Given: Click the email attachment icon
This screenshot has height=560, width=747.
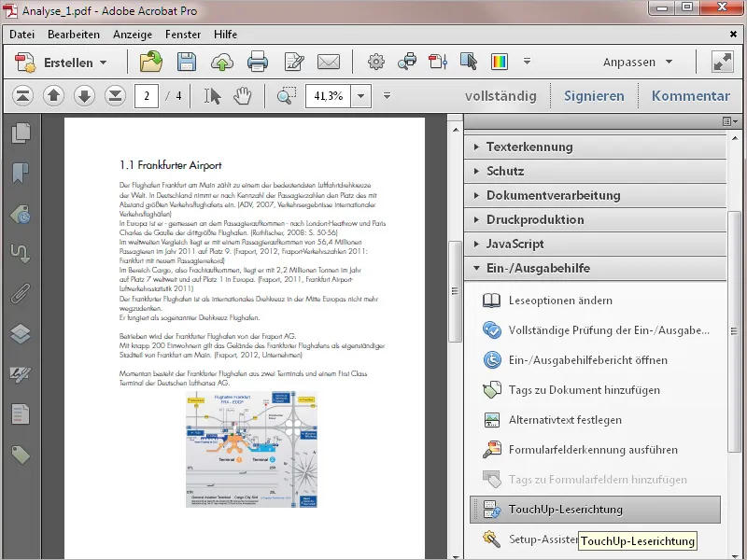Looking at the screenshot, I should tap(329, 62).
